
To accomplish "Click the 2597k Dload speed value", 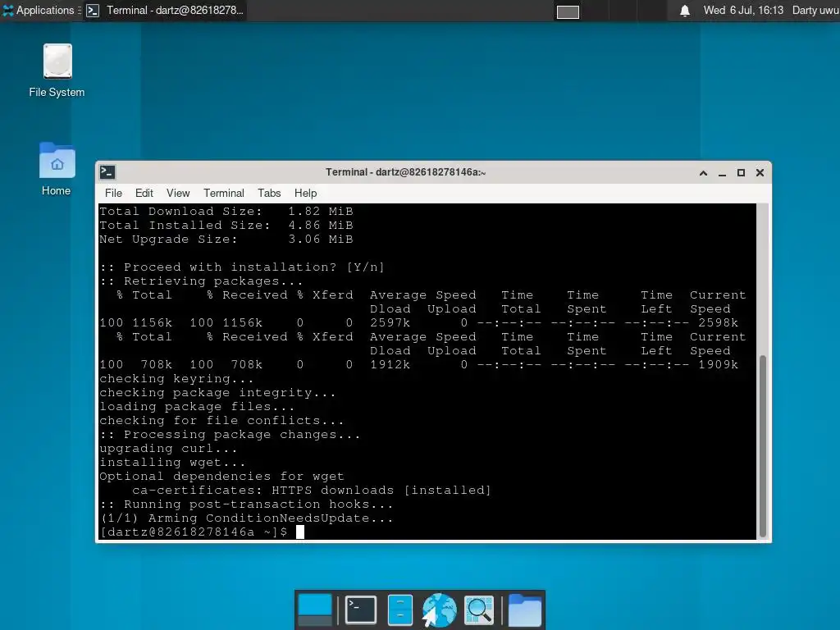I will point(390,322).
